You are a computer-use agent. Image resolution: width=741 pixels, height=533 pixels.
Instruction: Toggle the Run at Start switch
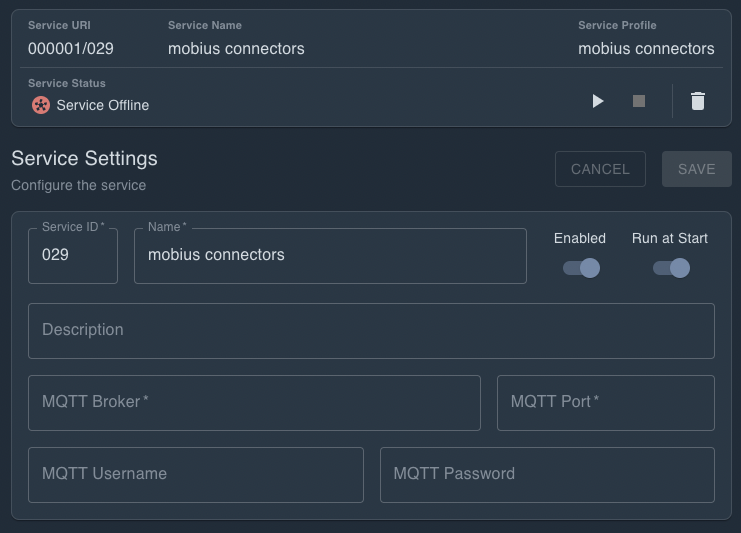[x=671, y=268]
